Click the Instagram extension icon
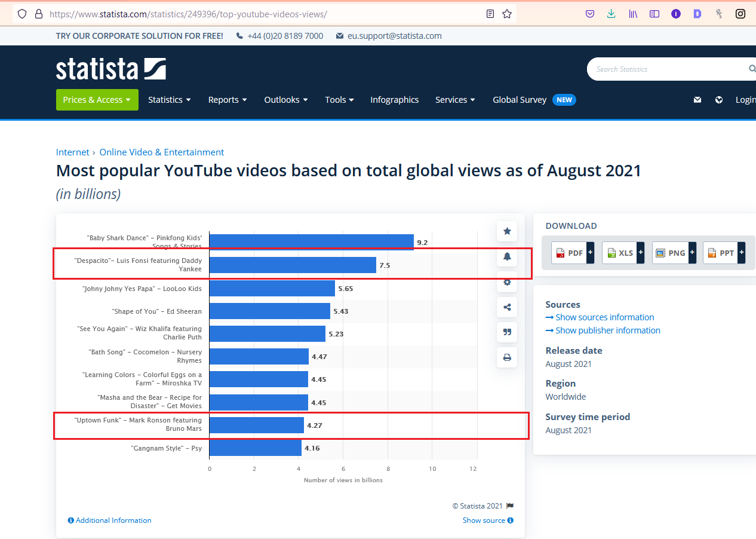The height and width of the screenshot is (539, 756). (740, 14)
